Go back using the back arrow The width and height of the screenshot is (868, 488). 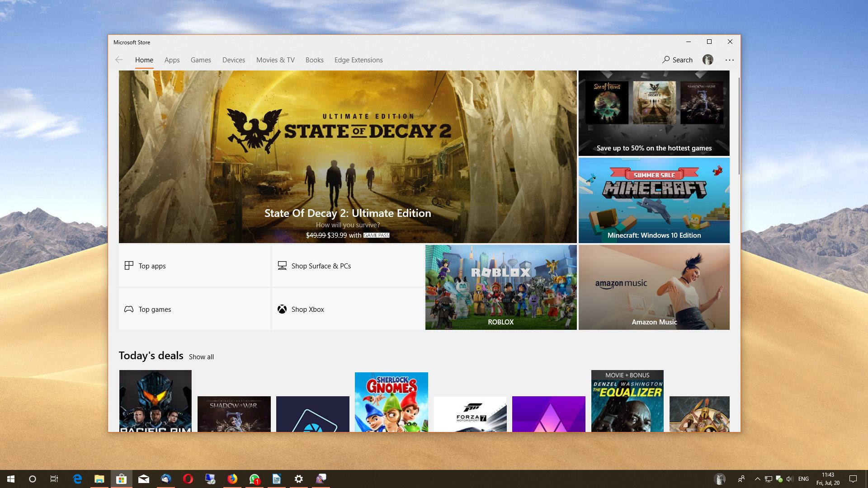(x=119, y=60)
